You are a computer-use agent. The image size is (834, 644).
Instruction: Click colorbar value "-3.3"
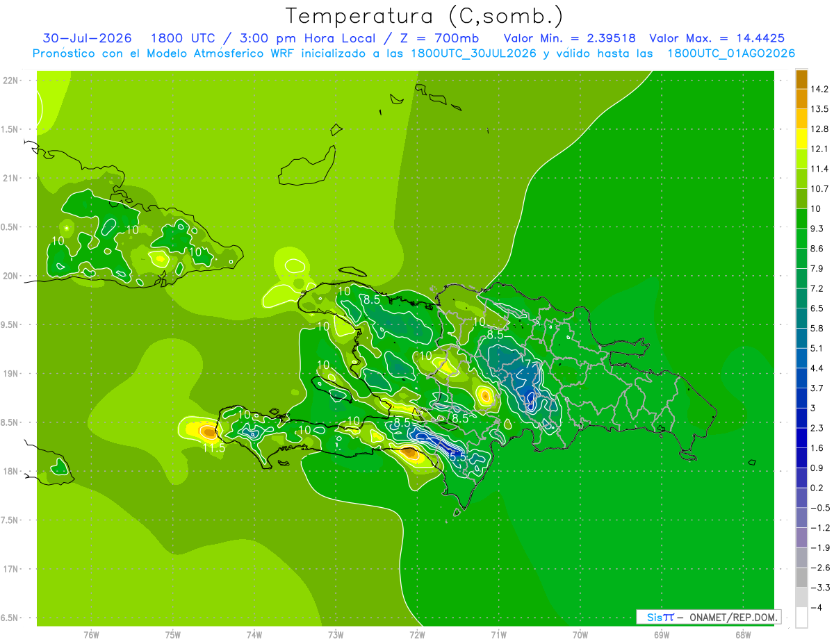[819, 588]
